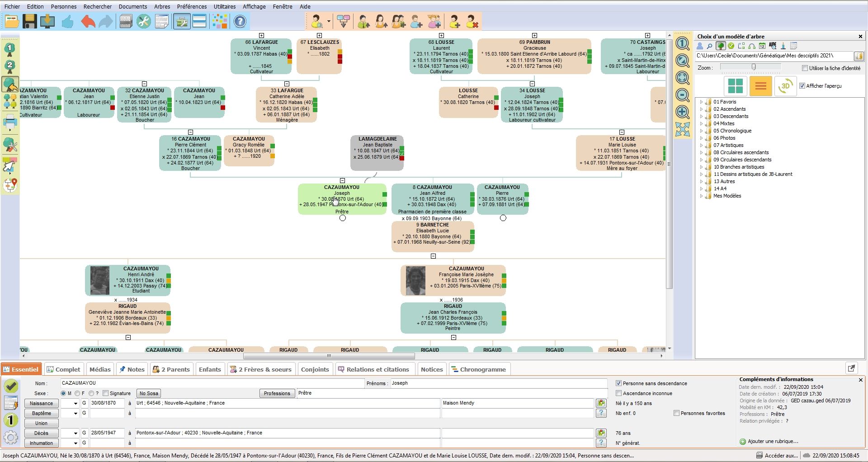Open the tree model search magnifier
This screenshot has width=868, height=462.
[x=708, y=46]
